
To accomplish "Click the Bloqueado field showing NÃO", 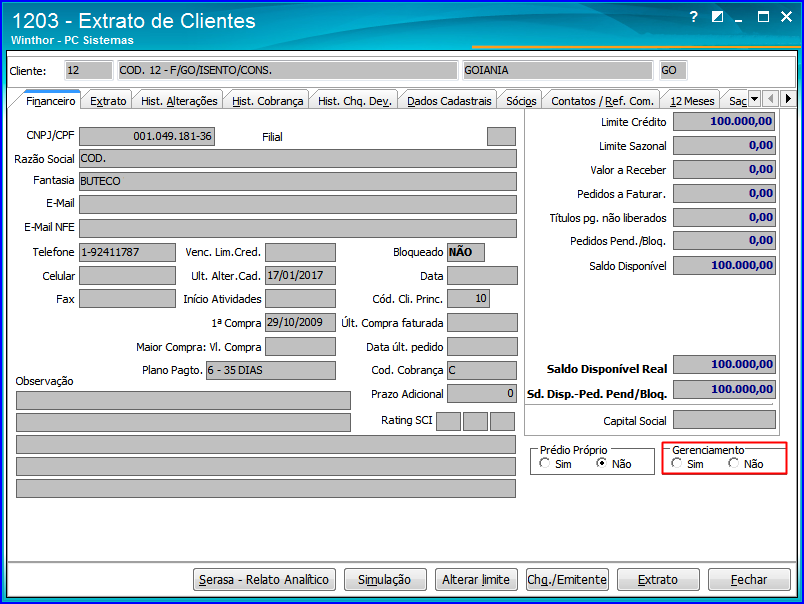I will 466,252.
